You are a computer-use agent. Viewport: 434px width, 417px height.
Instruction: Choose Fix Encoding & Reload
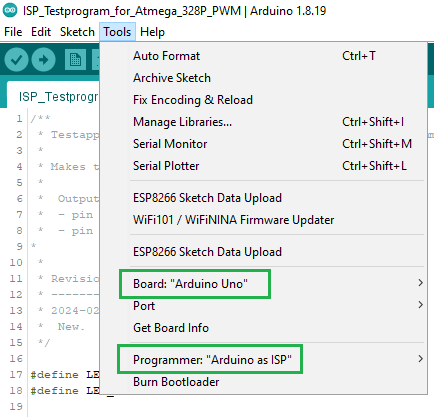coord(263,100)
